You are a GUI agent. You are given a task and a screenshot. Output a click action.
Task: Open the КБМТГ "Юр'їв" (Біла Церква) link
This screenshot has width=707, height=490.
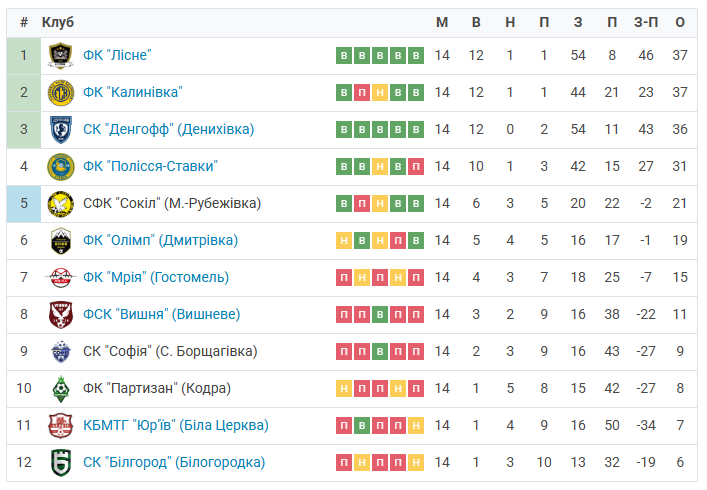[176, 425]
